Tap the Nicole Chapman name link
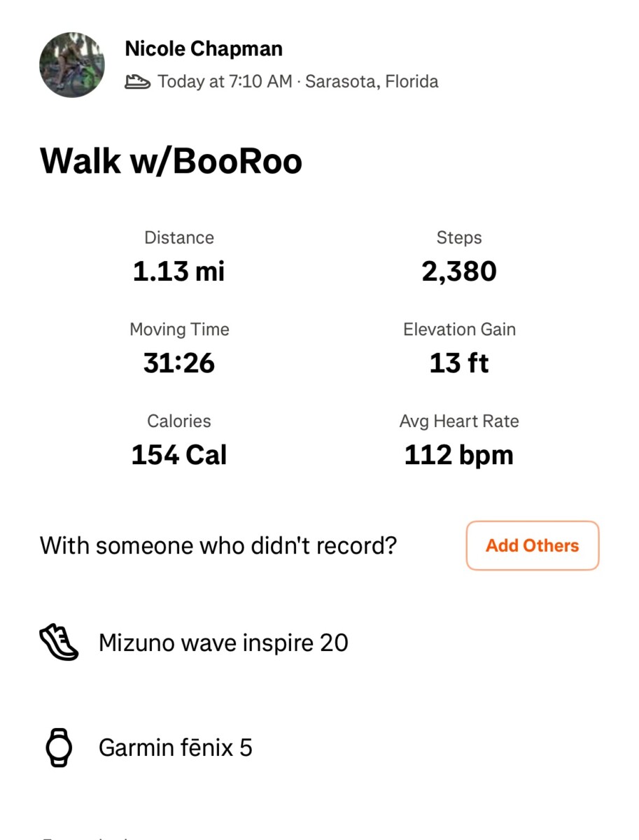Viewport: 639px width, 840px height. click(x=204, y=49)
